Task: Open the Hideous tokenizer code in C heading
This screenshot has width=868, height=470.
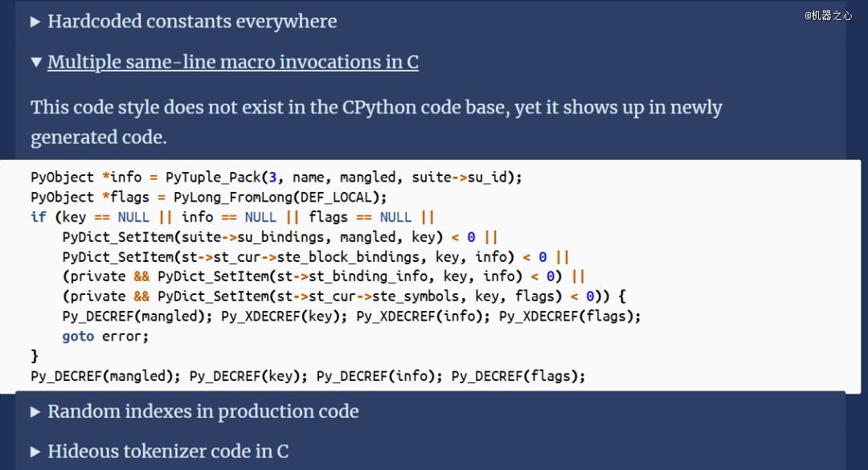Action: pos(168,452)
